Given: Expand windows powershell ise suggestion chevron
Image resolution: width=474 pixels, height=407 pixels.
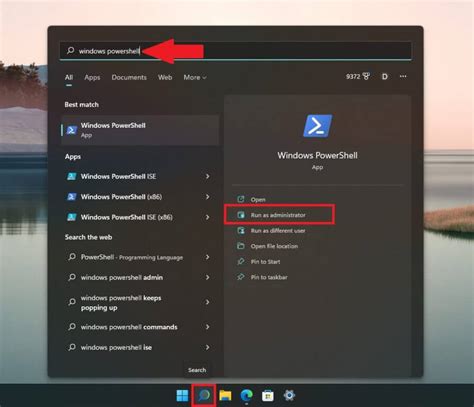Looking at the screenshot, I should coord(207,347).
